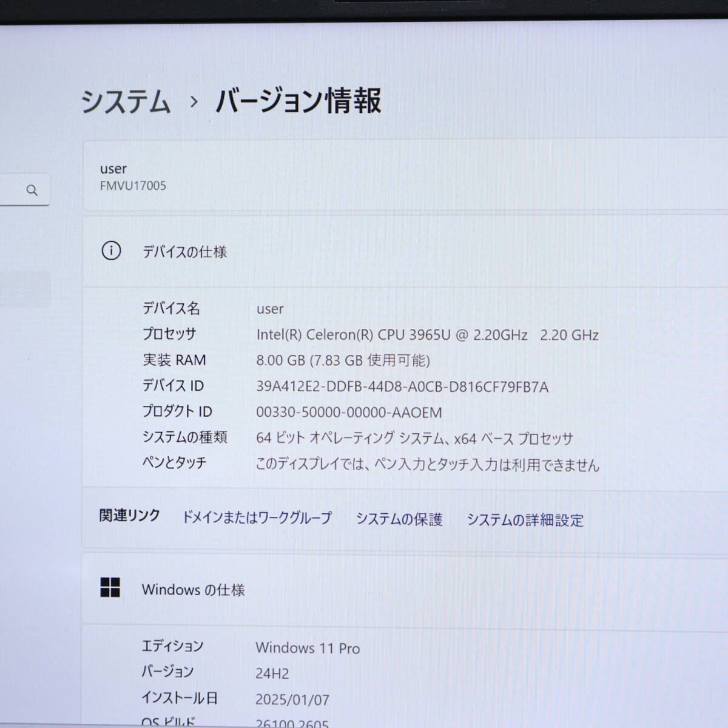Select install date 2025/01/07
The height and width of the screenshot is (728, 728).
click(292, 699)
